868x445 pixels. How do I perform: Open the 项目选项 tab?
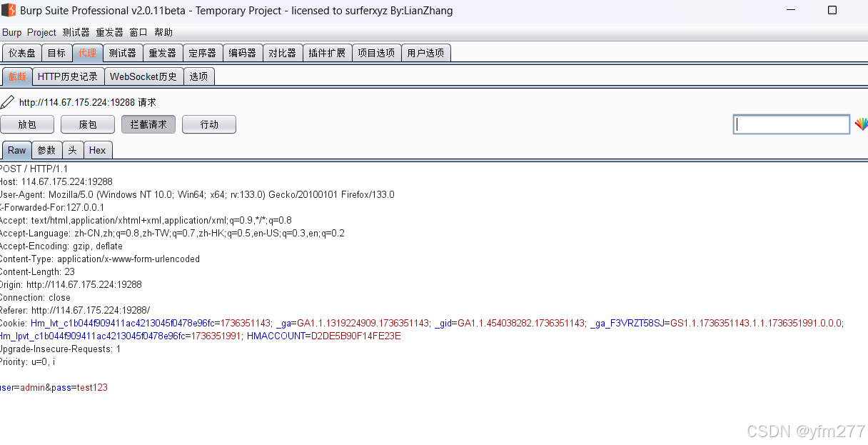pos(376,53)
